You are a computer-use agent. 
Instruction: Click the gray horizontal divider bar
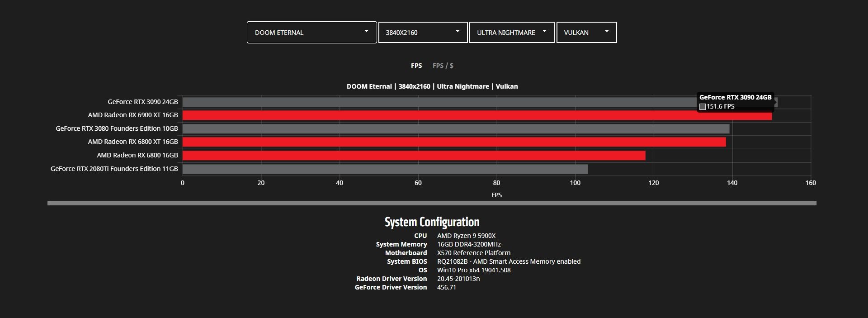coord(432,203)
